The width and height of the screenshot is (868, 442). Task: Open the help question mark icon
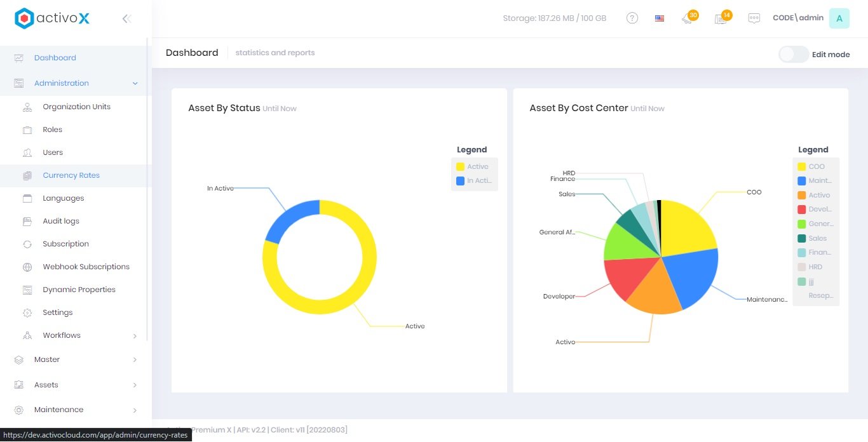point(632,18)
